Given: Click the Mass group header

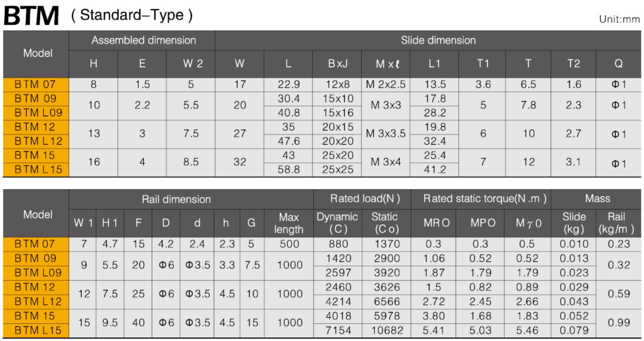Looking at the screenshot, I should [597, 199].
